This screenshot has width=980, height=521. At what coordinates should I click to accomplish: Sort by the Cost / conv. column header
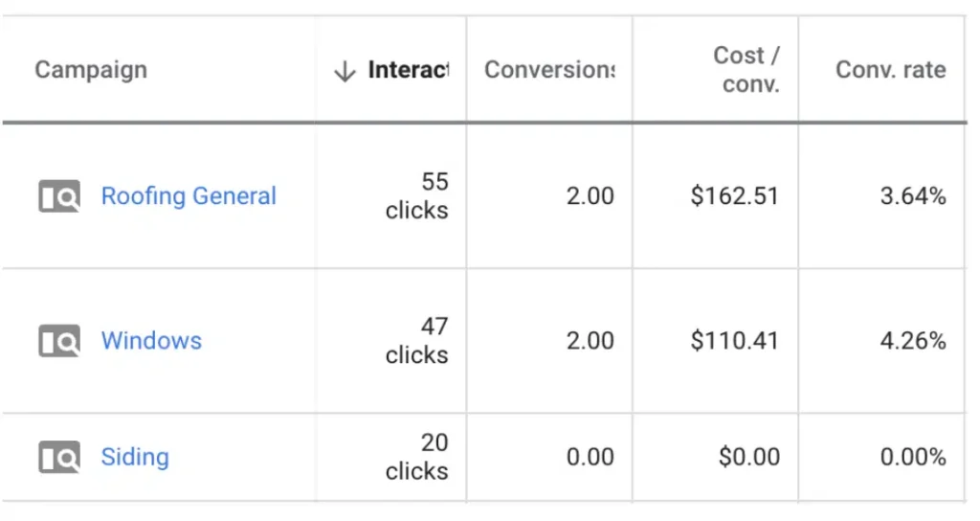click(746, 70)
